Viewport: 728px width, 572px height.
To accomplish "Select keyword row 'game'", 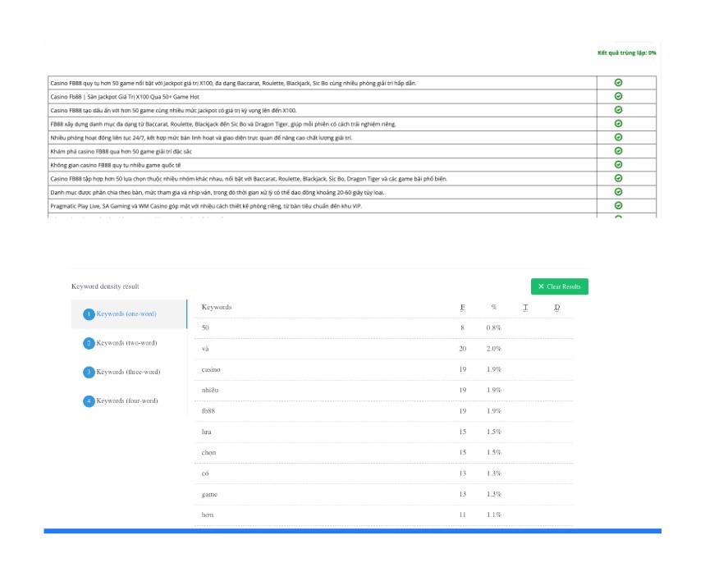I will pyautogui.click(x=383, y=495).
